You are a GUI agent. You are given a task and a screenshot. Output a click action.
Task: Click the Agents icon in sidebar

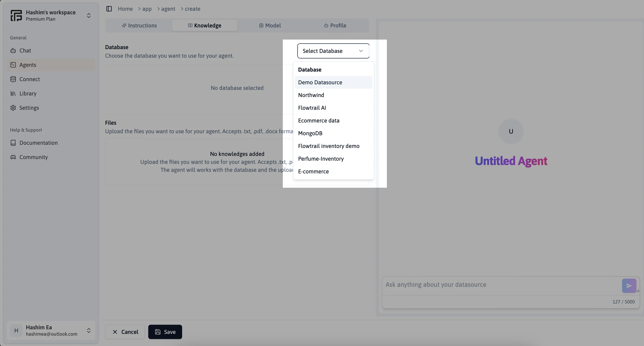pos(13,65)
